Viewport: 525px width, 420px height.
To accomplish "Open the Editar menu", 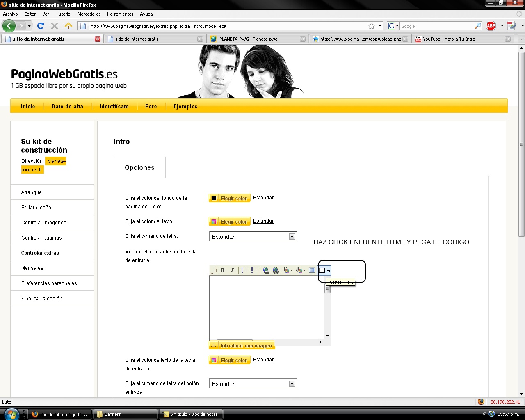I will 30,14.
